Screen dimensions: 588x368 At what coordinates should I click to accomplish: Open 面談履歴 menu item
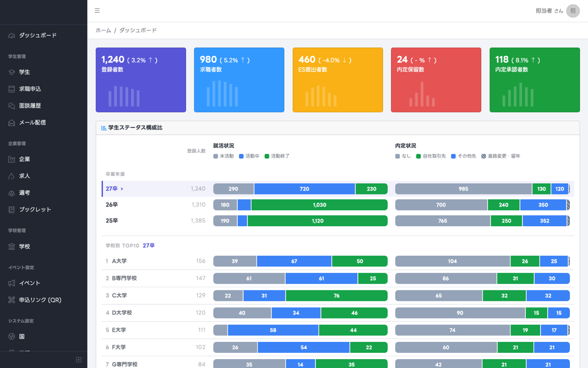[x=44, y=105]
